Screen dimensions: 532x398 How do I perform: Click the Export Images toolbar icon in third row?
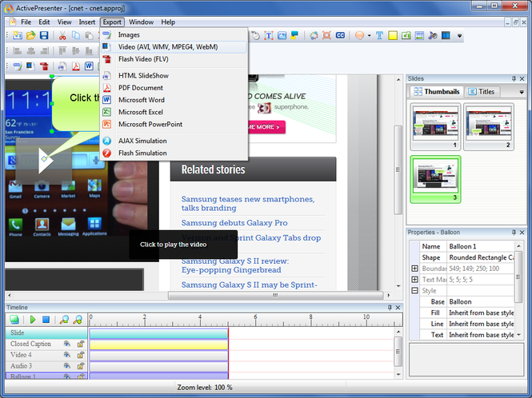[18, 66]
